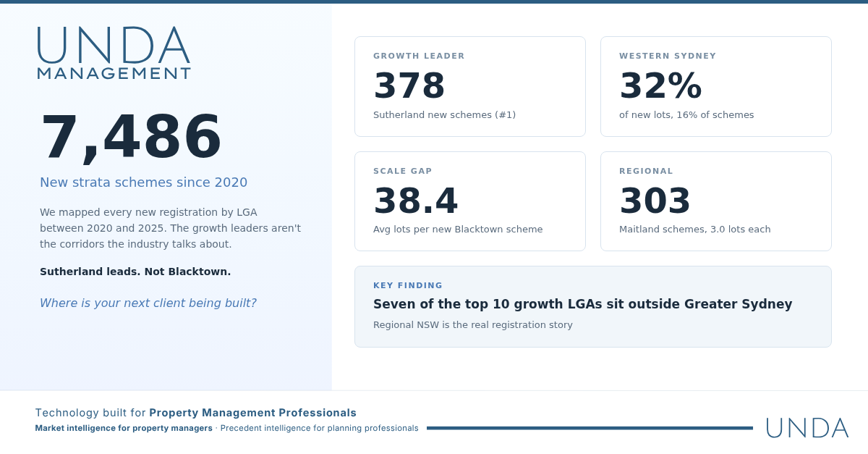The height and width of the screenshot is (454, 868).
Task: Click the 'WESTERN SYDNEY' card label
Action: (x=668, y=56)
